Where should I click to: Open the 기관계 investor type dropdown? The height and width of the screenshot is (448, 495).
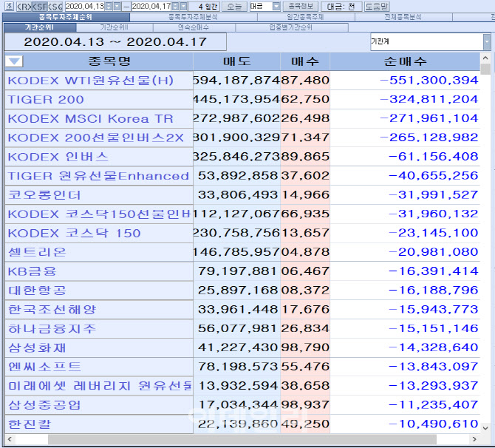[431, 41]
